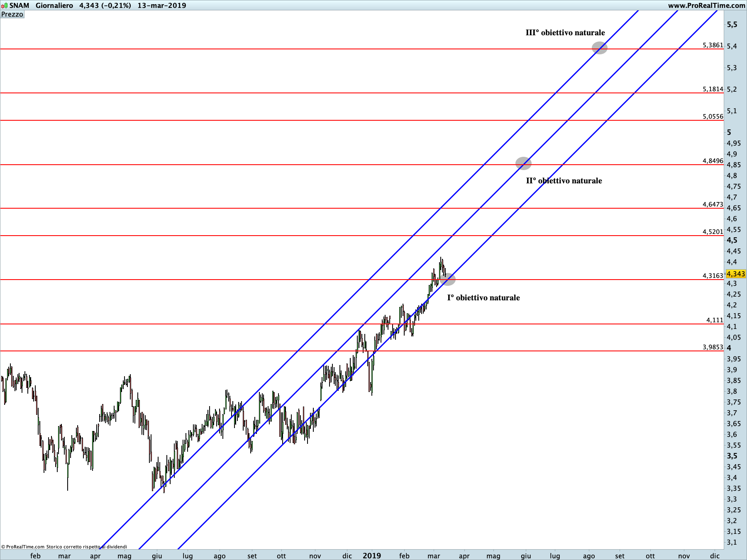Click the 4,8496 red level label
The image size is (747, 560).
713,161
